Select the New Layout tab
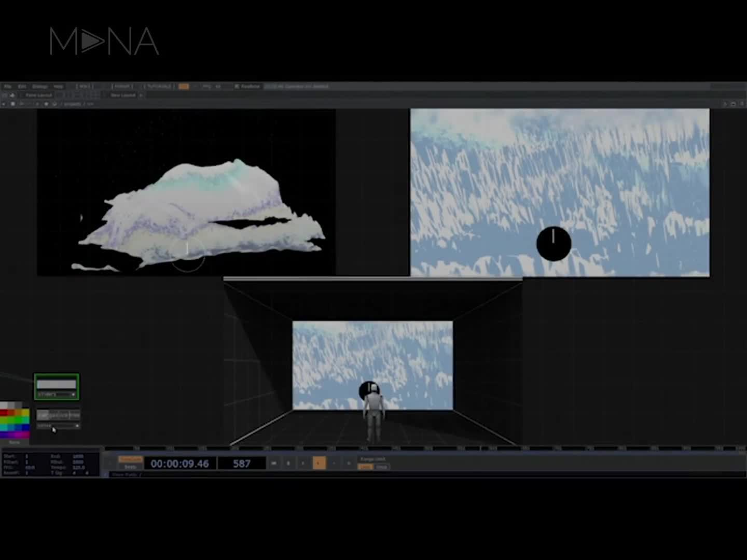The image size is (747, 560). point(123,95)
